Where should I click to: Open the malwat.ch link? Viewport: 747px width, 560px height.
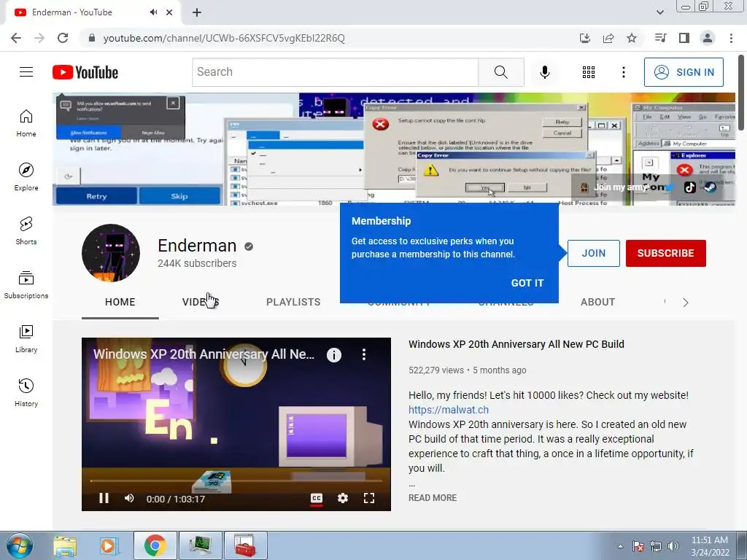coord(449,410)
